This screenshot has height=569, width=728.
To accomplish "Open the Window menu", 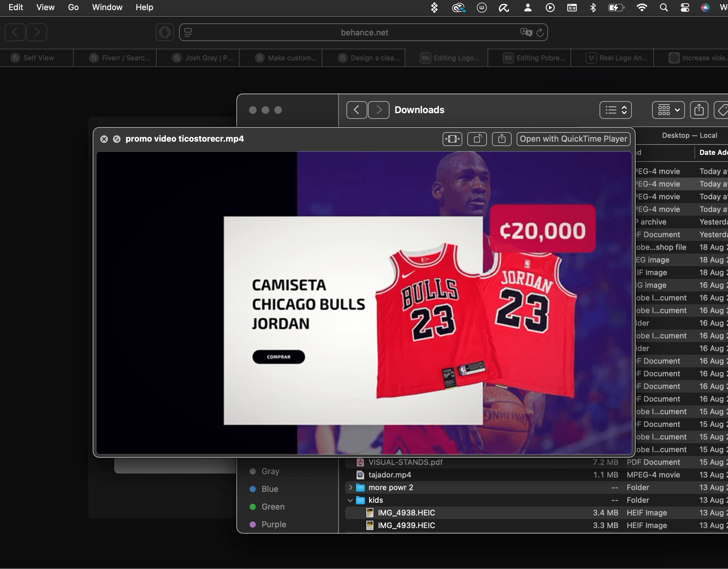I will [x=107, y=7].
